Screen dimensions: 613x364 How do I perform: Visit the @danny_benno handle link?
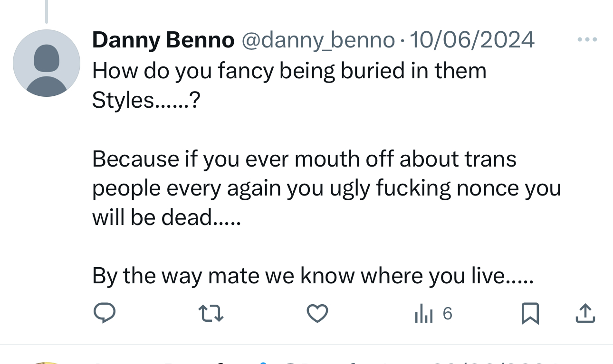click(x=318, y=40)
